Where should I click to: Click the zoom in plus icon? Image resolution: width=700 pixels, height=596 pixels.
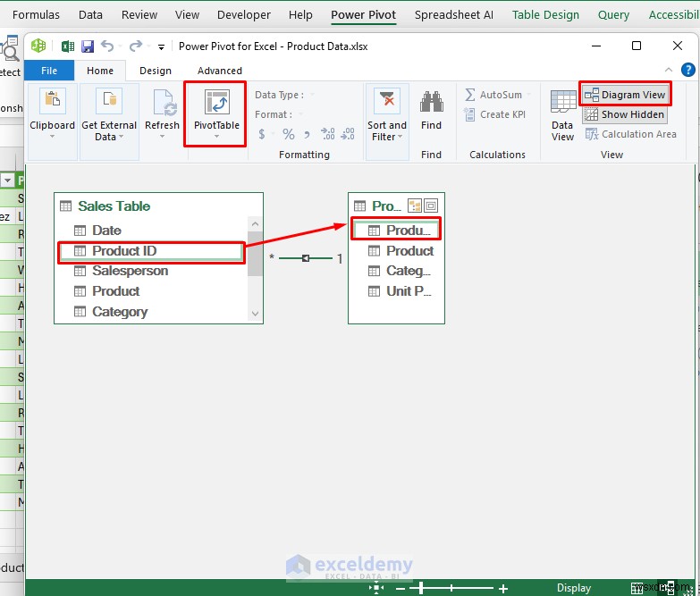pyautogui.click(x=503, y=589)
